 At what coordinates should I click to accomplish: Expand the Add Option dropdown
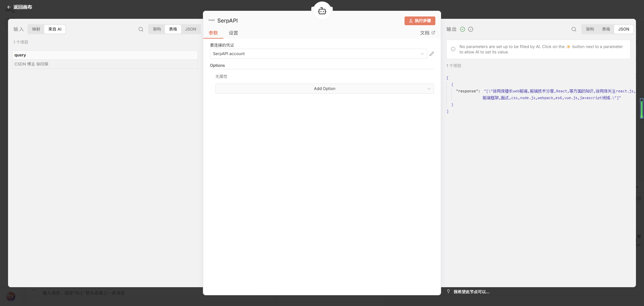(324, 89)
